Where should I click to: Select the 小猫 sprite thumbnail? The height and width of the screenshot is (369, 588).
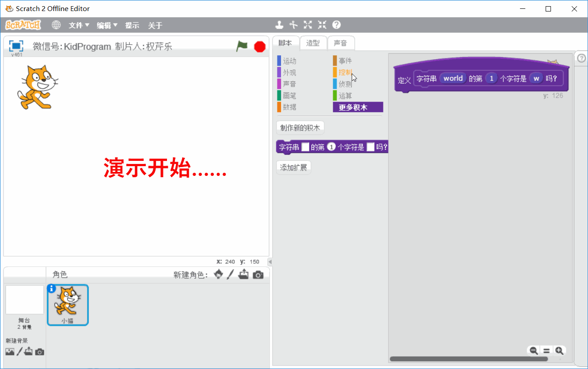(68, 305)
